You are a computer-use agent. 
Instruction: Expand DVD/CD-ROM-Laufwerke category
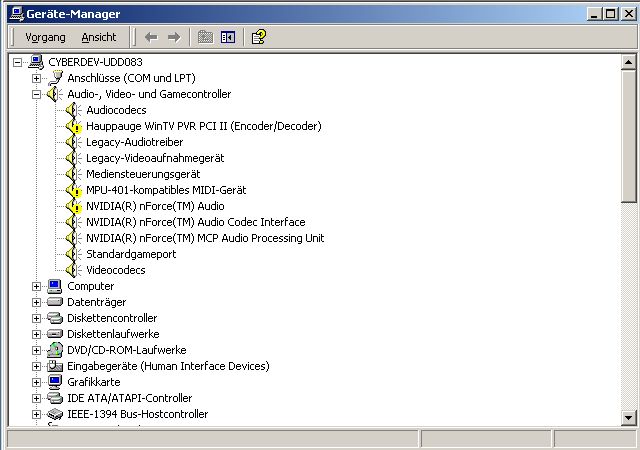click(x=36, y=350)
